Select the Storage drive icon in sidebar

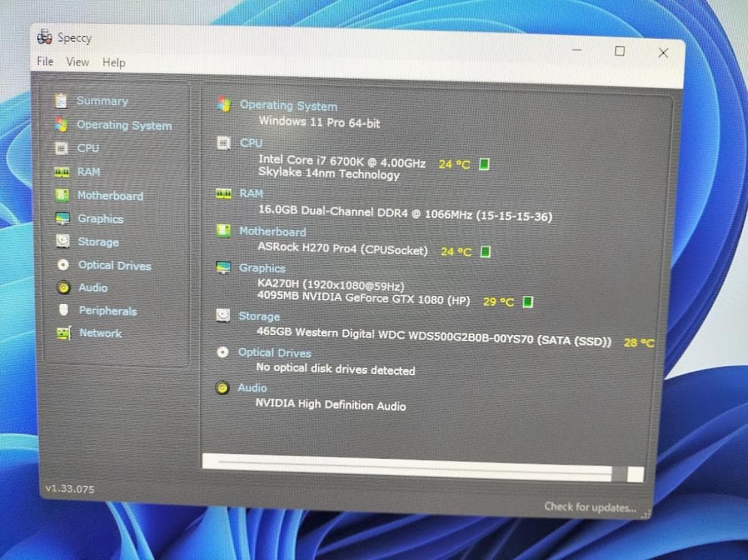(63, 242)
